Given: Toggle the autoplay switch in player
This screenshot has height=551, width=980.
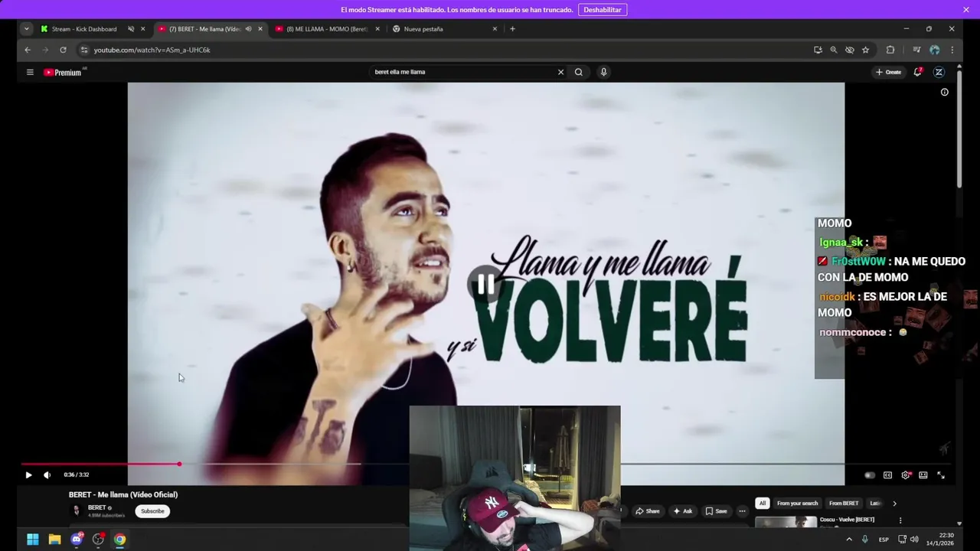Looking at the screenshot, I should [869, 475].
